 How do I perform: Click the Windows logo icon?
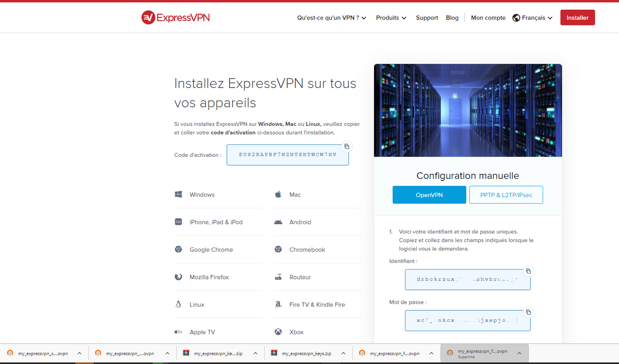[178, 194]
